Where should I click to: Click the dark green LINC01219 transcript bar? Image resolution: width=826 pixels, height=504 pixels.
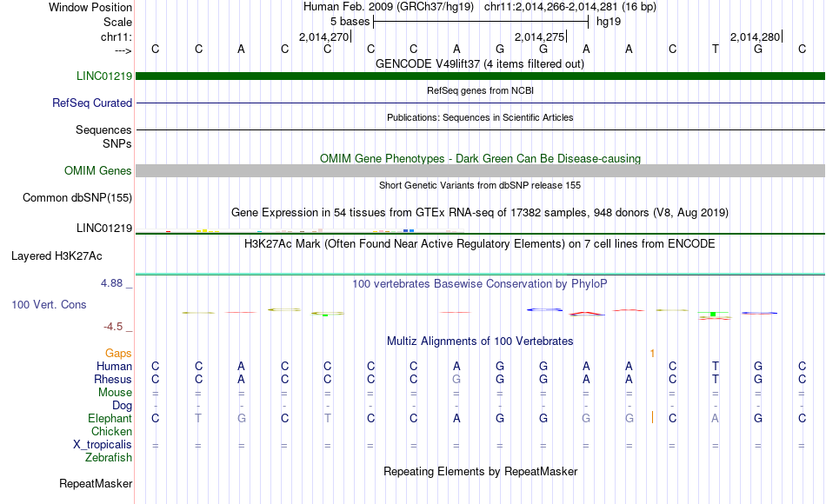(480, 76)
